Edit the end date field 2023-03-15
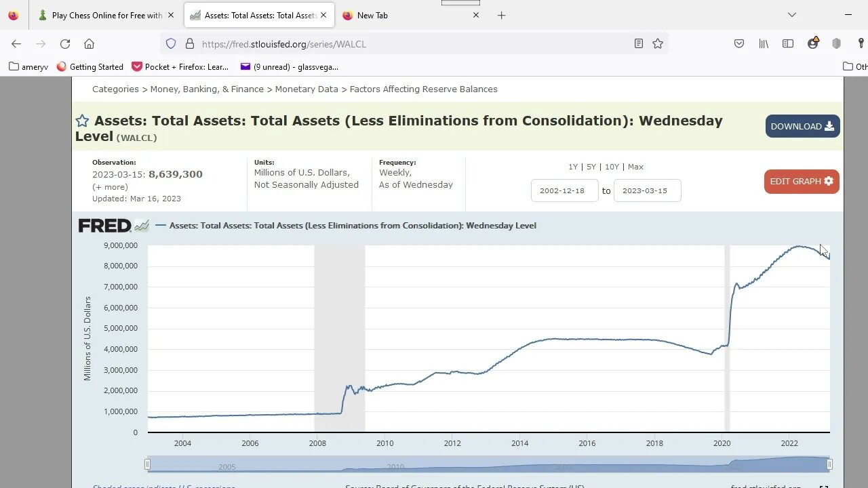The height and width of the screenshot is (488, 868). tap(648, 190)
